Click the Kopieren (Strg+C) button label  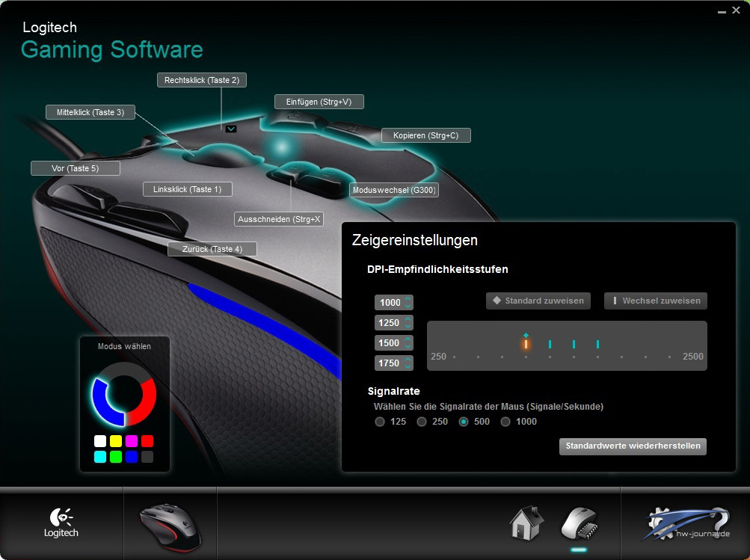[x=426, y=135]
